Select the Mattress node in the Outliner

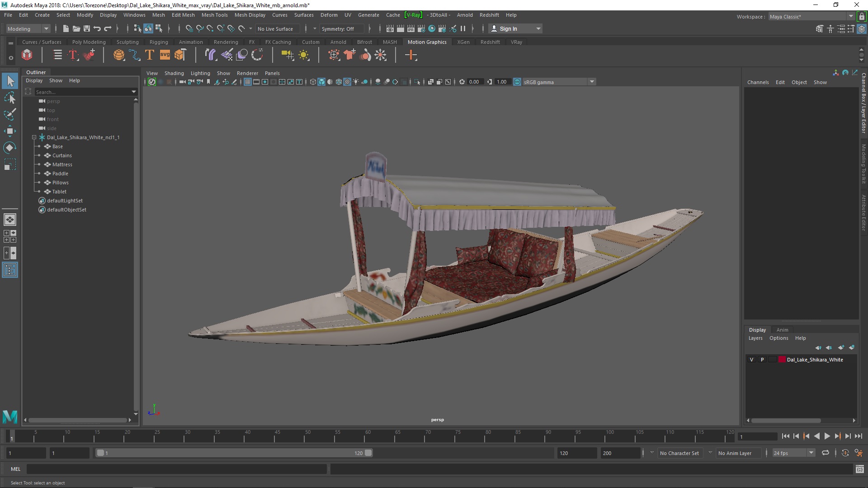coord(62,164)
